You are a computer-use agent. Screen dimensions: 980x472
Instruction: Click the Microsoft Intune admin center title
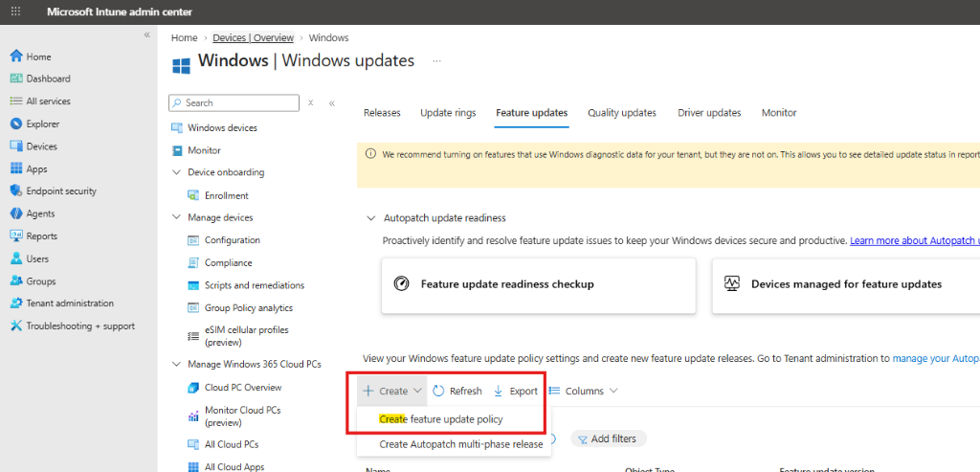(120, 11)
